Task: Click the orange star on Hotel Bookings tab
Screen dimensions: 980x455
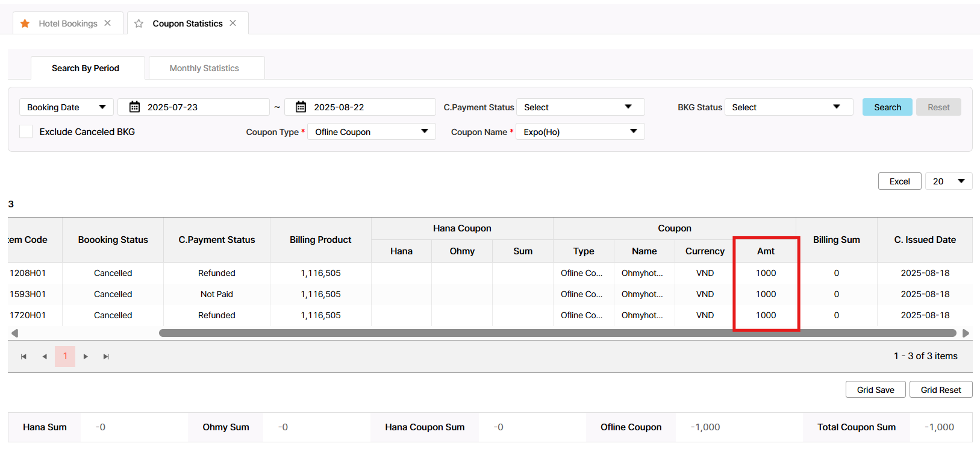Action: (25, 24)
